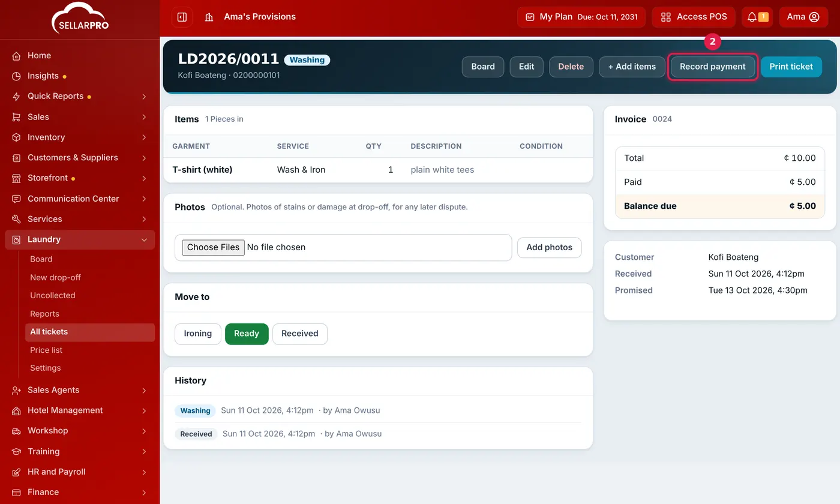Image resolution: width=840 pixels, height=504 pixels.
Task: Click the Sales Agents person icon
Action: (16, 390)
